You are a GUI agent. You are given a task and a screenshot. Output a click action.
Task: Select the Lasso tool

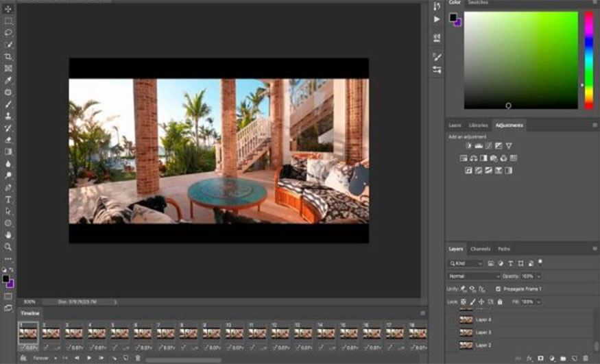[x=8, y=32]
